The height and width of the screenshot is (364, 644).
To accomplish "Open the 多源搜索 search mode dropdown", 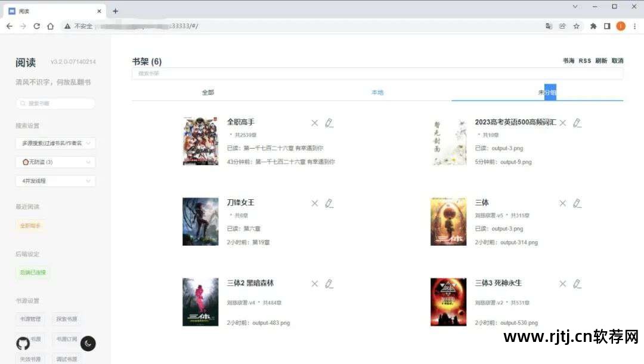I will point(56,143).
